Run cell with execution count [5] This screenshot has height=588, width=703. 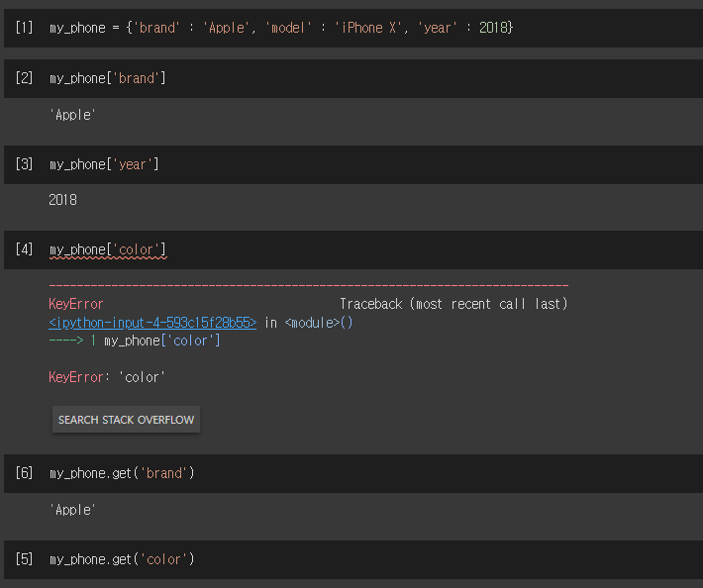[24, 559]
